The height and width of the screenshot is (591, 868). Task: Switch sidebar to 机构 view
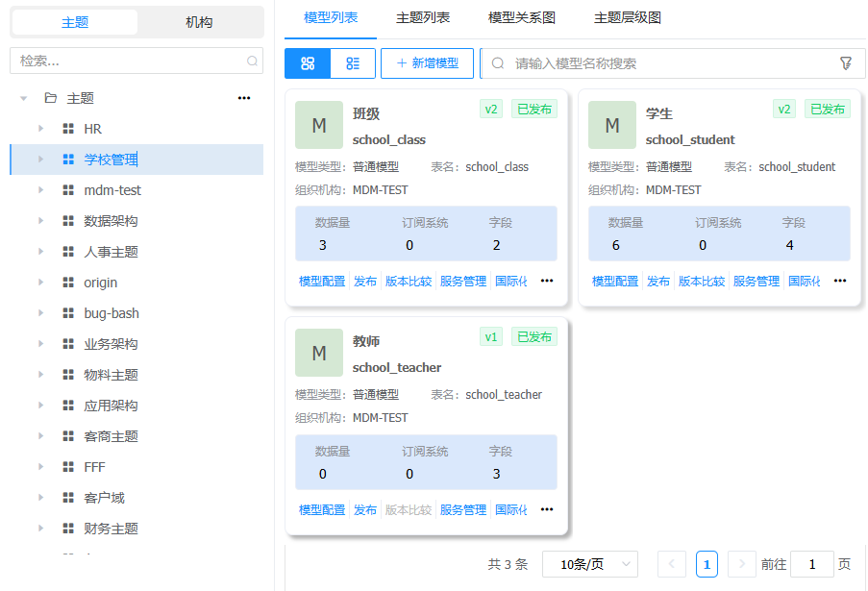199,22
